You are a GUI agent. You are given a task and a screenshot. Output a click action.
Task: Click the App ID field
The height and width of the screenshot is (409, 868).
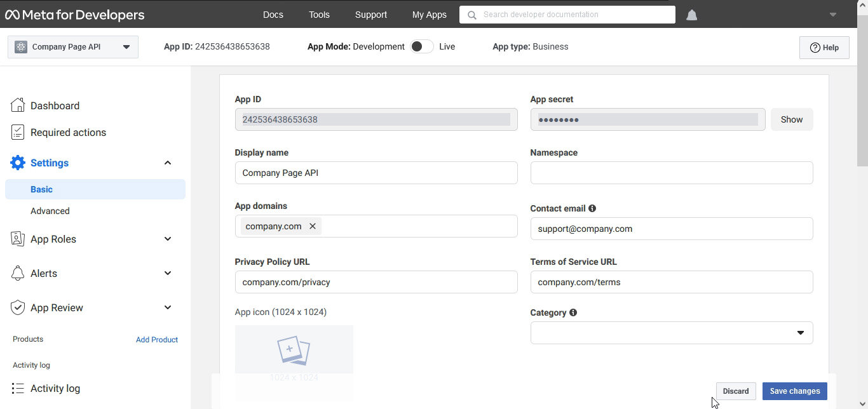(x=376, y=119)
